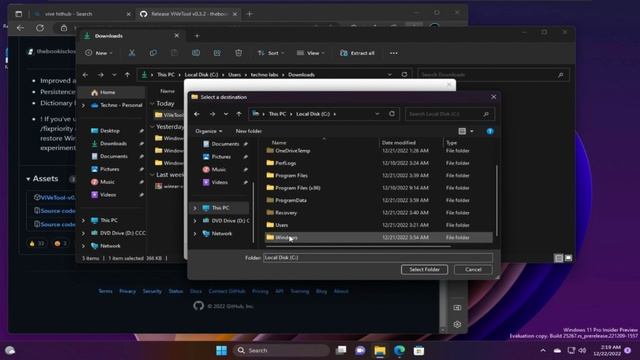Open Microsoft Edge from taskbar
The image size is (640, 360).
point(399,350)
